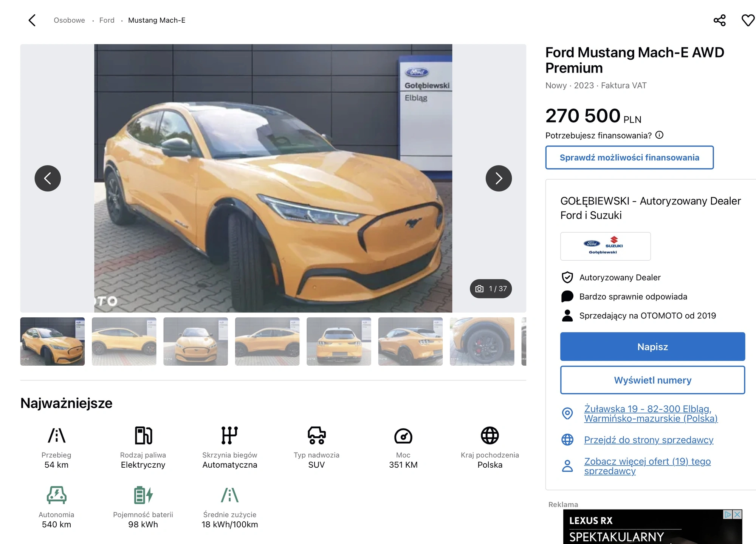Share this listing via share icon
Image resolution: width=756 pixels, height=544 pixels.
[719, 20]
